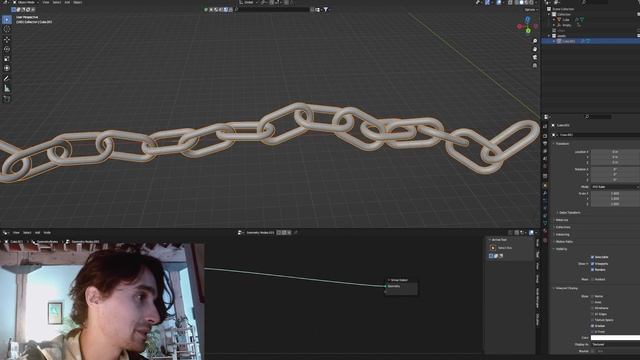Open node editor View menu
The image size is (640, 360).
pyautogui.click(x=16, y=233)
